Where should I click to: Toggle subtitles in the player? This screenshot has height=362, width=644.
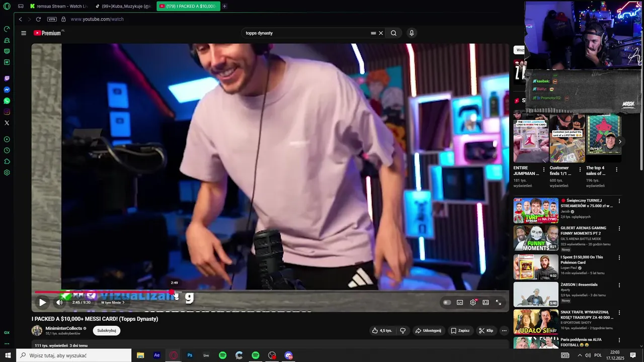(x=460, y=302)
